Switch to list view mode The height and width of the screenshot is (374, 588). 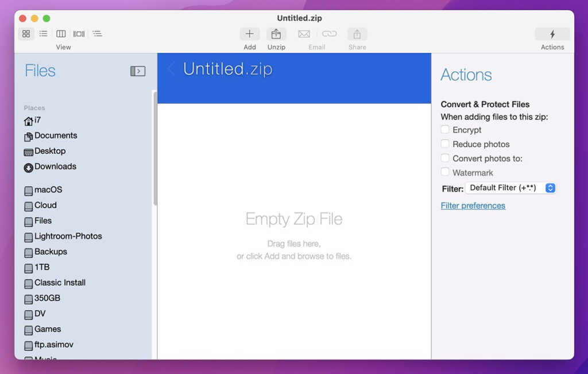pos(43,34)
